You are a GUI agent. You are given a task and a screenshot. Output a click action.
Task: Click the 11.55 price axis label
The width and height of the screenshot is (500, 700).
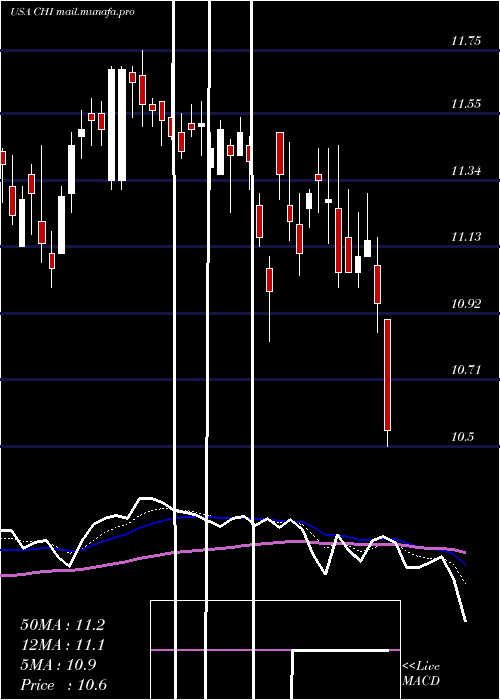pyautogui.click(x=466, y=104)
